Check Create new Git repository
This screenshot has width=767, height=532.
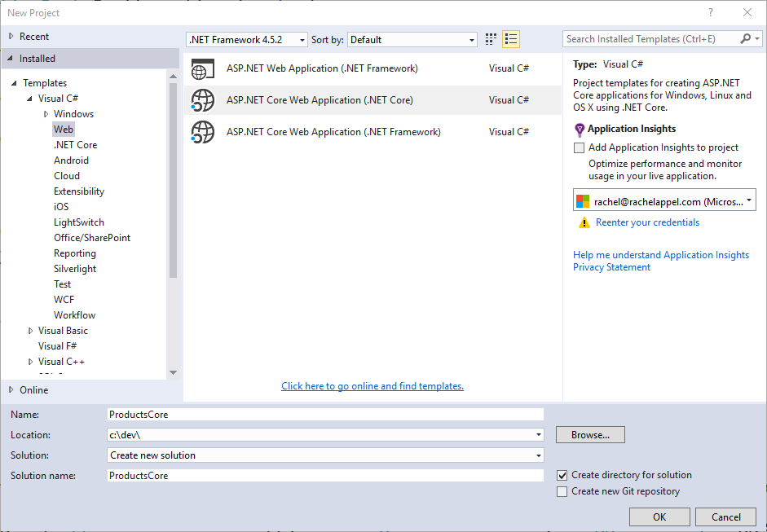(562, 491)
